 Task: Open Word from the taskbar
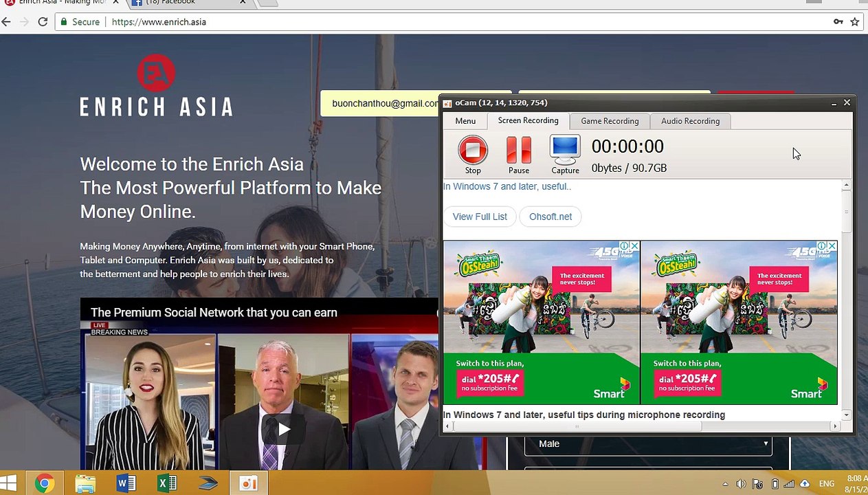(126, 484)
